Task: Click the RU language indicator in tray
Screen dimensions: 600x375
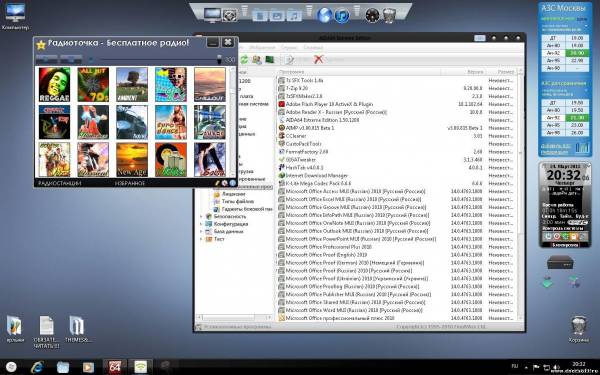Action: pos(515,366)
